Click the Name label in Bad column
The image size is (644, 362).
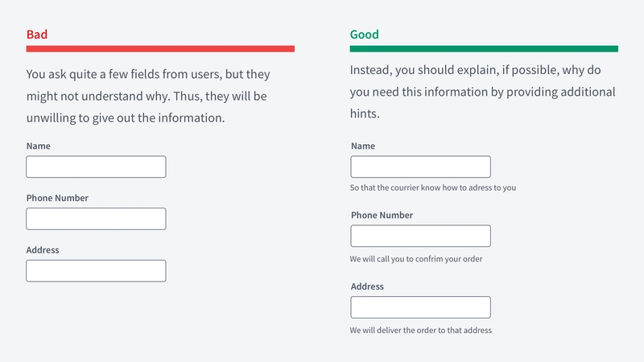click(38, 146)
